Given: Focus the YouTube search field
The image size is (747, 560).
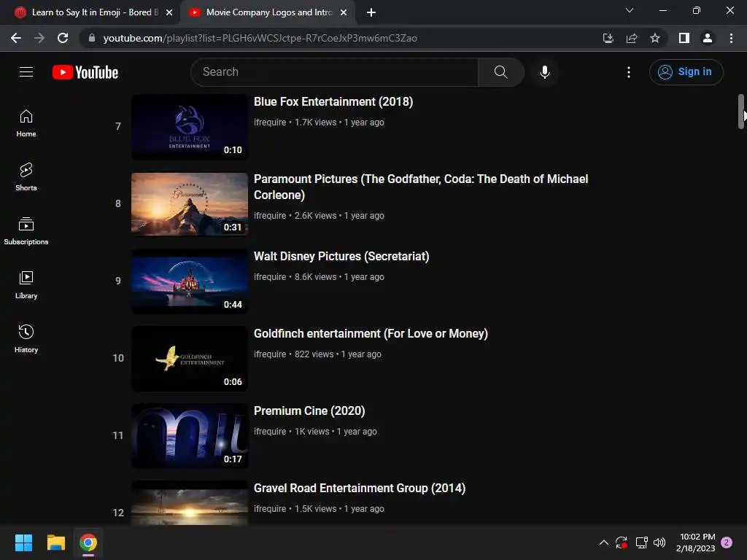Looking at the screenshot, I should click(x=334, y=72).
